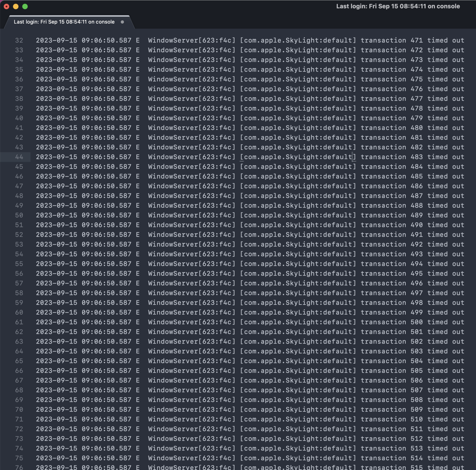Click the E level letter on line 72
Image resolution: width=476 pixels, height=470 pixels.
tap(138, 429)
